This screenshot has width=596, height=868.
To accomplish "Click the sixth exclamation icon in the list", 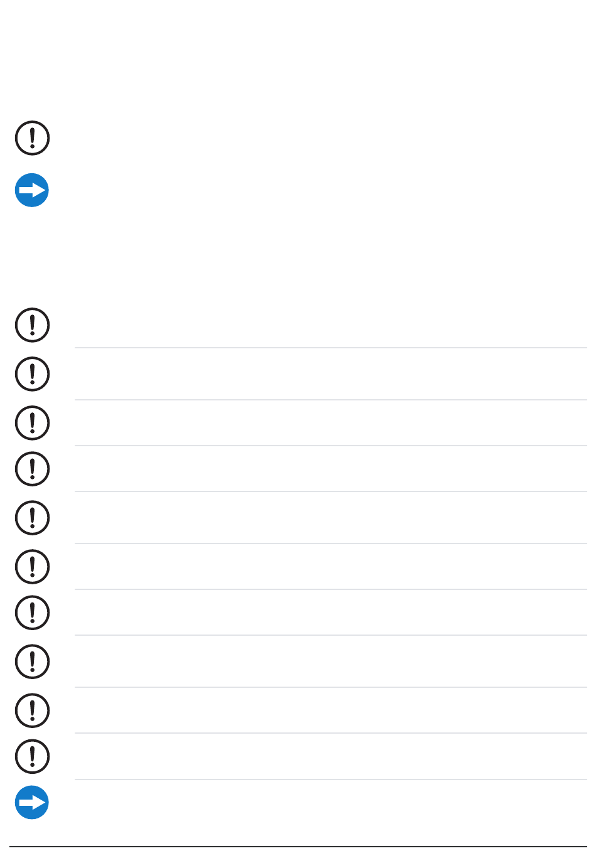I will 32,567.
